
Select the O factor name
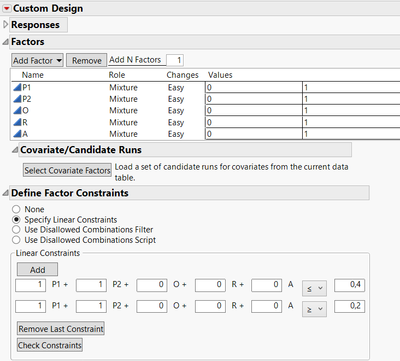(25, 111)
